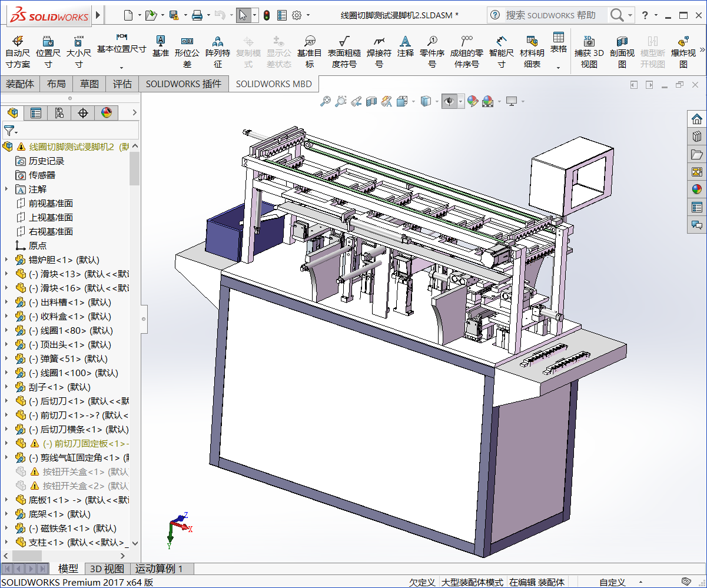This screenshot has width=707, height=588.
Task: Select the Datum Target (基准目标) tool
Action: pos(310,51)
